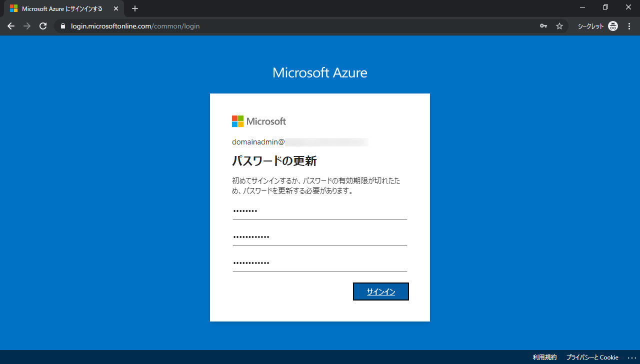Viewport: 640px width, 364px height.
Task: Click the confirm password field
Action: coord(320,263)
